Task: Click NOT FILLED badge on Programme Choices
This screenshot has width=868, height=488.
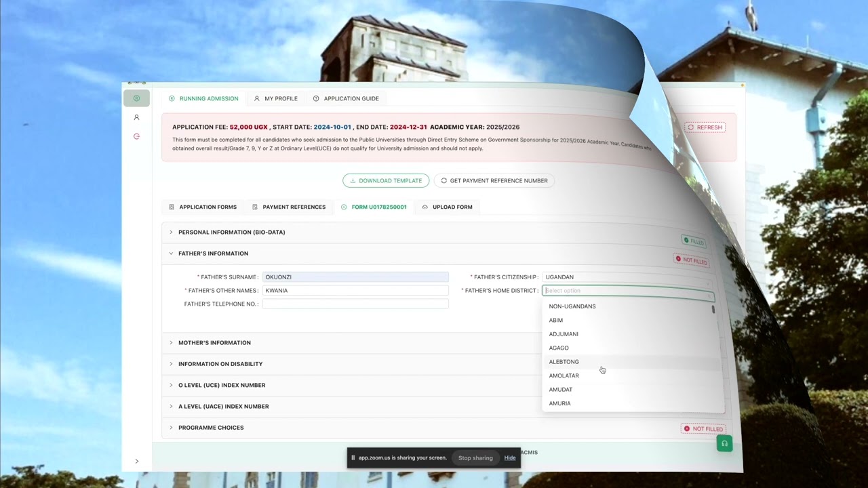Action: pyautogui.click(x=704, y=428)
